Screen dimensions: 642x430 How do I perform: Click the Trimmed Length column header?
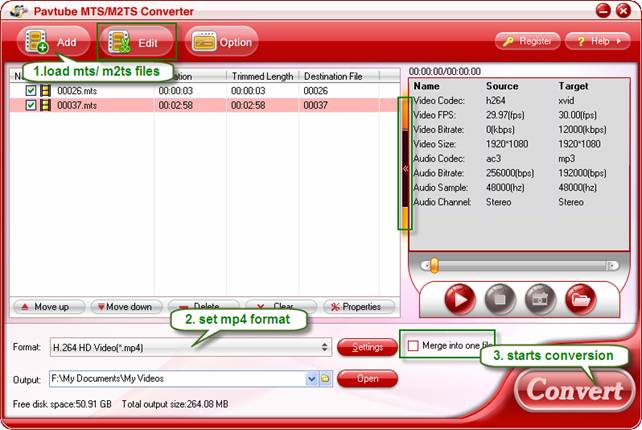tap(262, 76)
